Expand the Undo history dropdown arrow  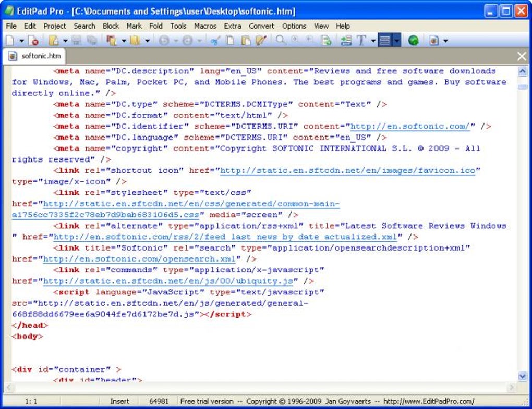coord(176,41)
